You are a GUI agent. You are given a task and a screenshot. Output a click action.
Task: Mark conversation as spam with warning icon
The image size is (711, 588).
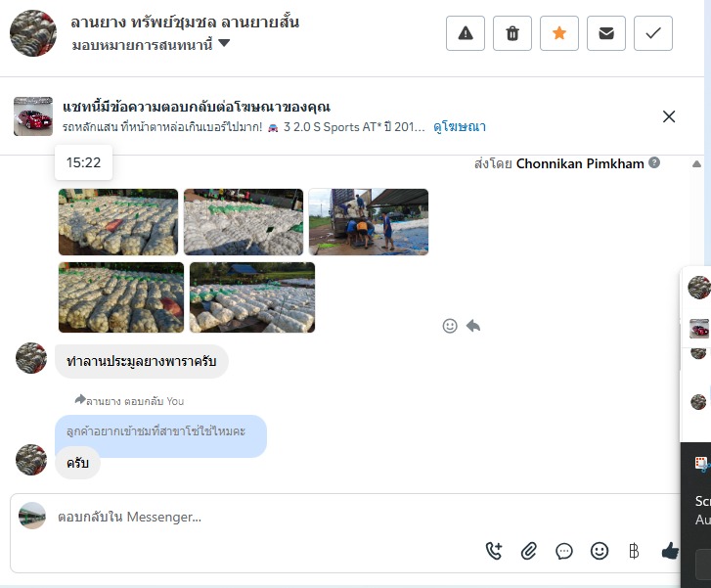tap(466, 33)
